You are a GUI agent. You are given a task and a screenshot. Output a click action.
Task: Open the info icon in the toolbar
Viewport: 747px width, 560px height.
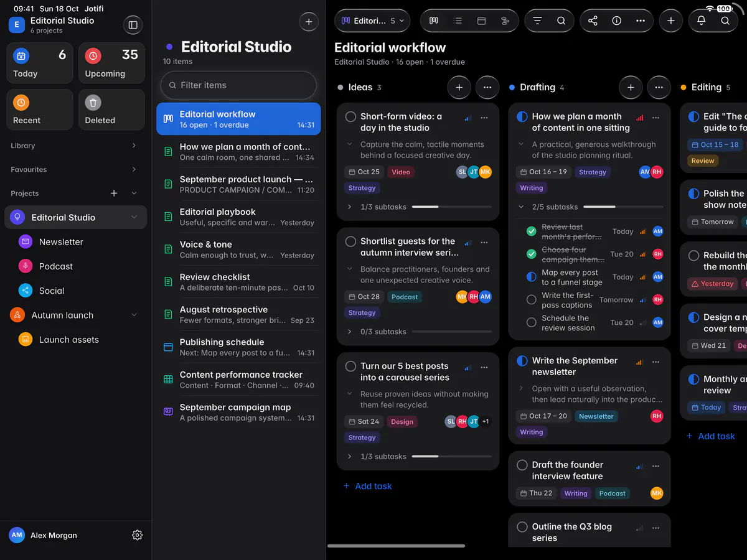pyautogui.click(x=617, y=21)
